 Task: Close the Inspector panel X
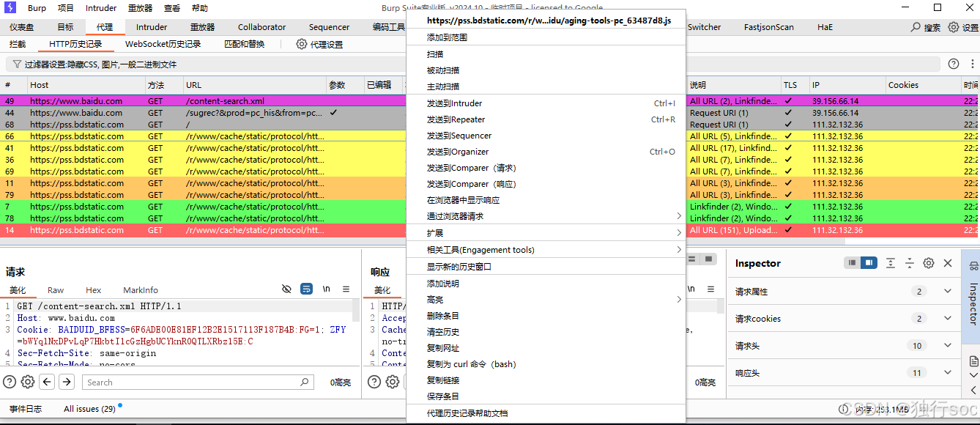(x=948, y=263)
